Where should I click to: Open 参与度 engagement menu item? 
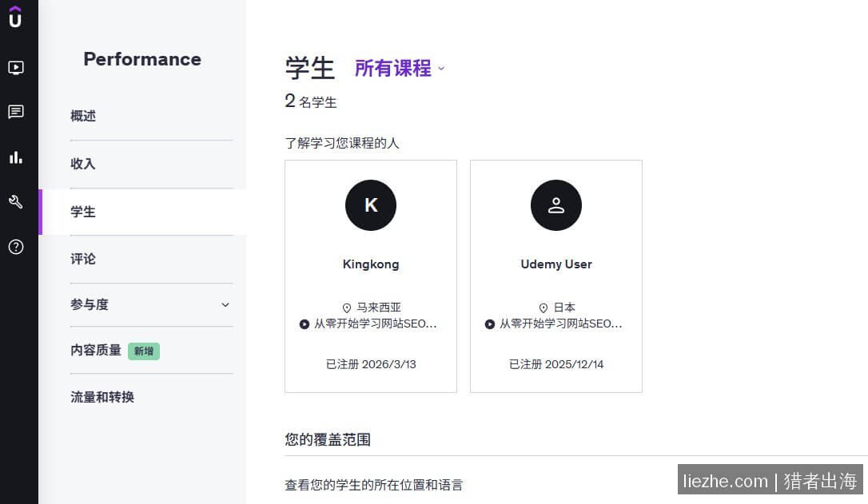90,304
